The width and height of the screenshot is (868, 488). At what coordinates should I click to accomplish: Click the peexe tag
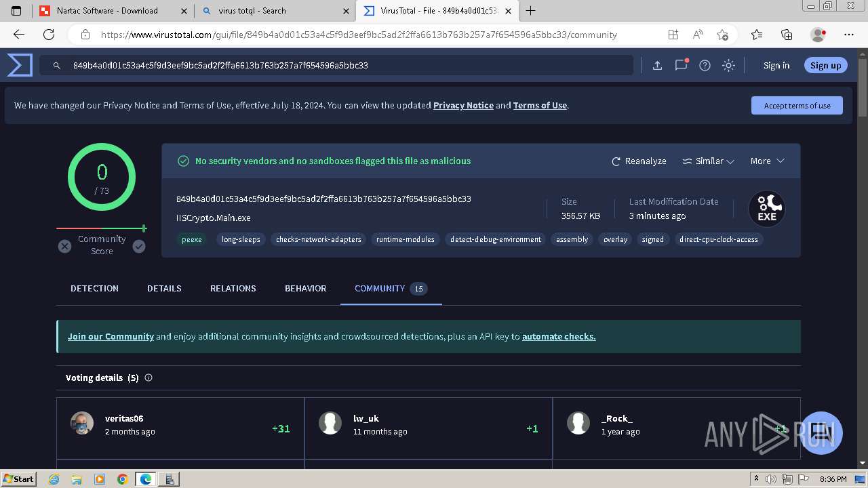click(x=192, y=239)
